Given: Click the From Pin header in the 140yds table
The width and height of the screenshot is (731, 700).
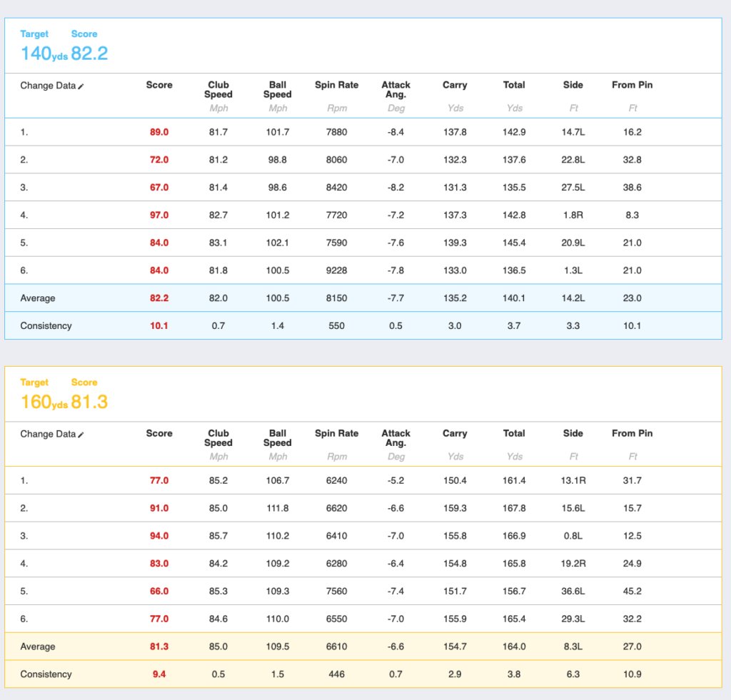Looking at the screenshot, I should coord(632,85).
